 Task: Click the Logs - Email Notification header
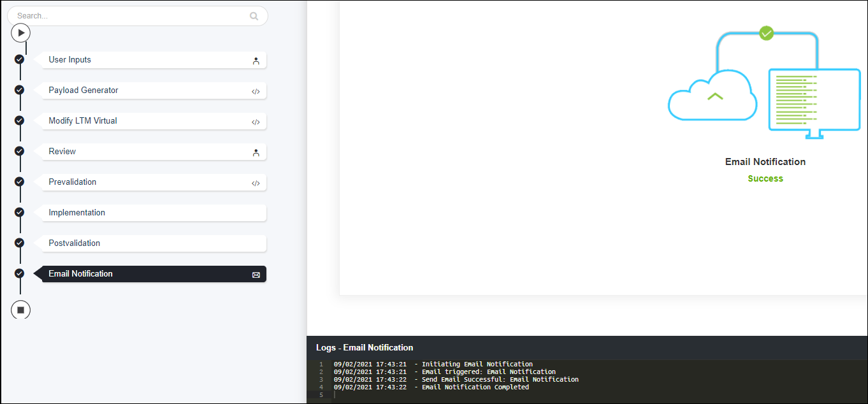(x=365, y=347)
